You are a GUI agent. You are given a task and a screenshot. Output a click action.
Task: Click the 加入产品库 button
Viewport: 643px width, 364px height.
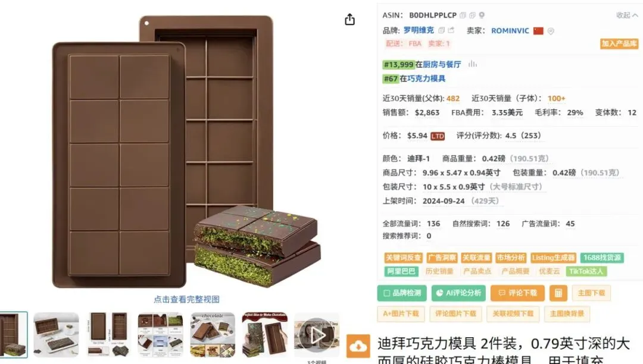(619, 43)
